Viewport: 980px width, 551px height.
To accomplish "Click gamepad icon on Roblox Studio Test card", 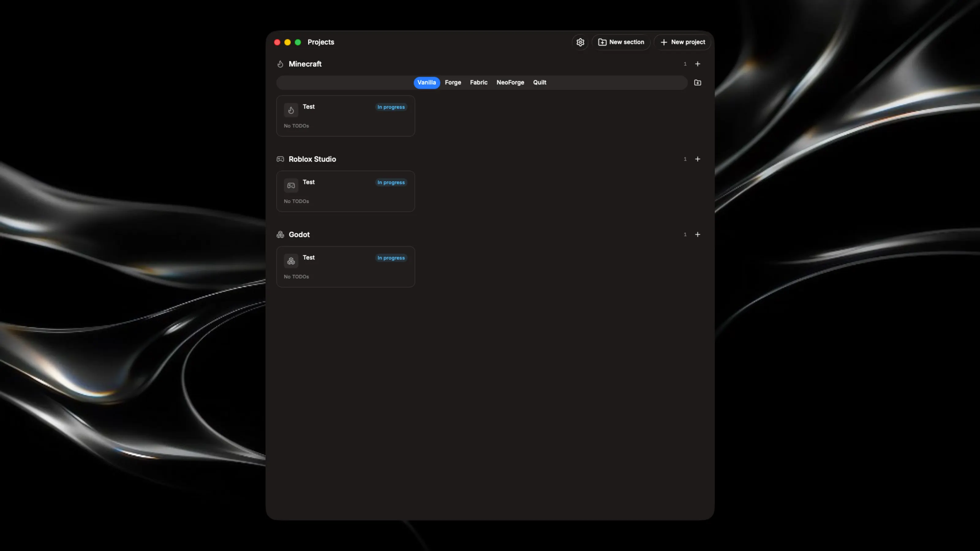I will (x=291, y=186).
